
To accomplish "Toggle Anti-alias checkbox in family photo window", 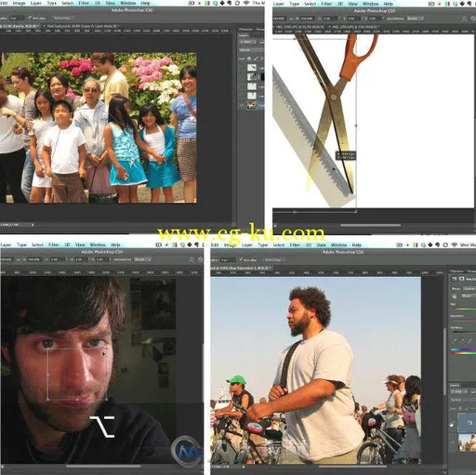I will [30, 18].
